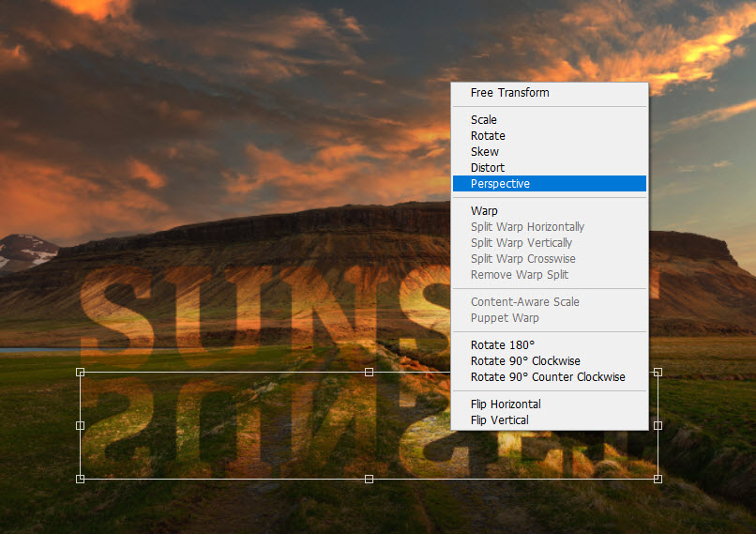Click the top-left transform corner handle
Image resolution: width=756 pixels, height=534 pixels.
(x=80, y=373)
